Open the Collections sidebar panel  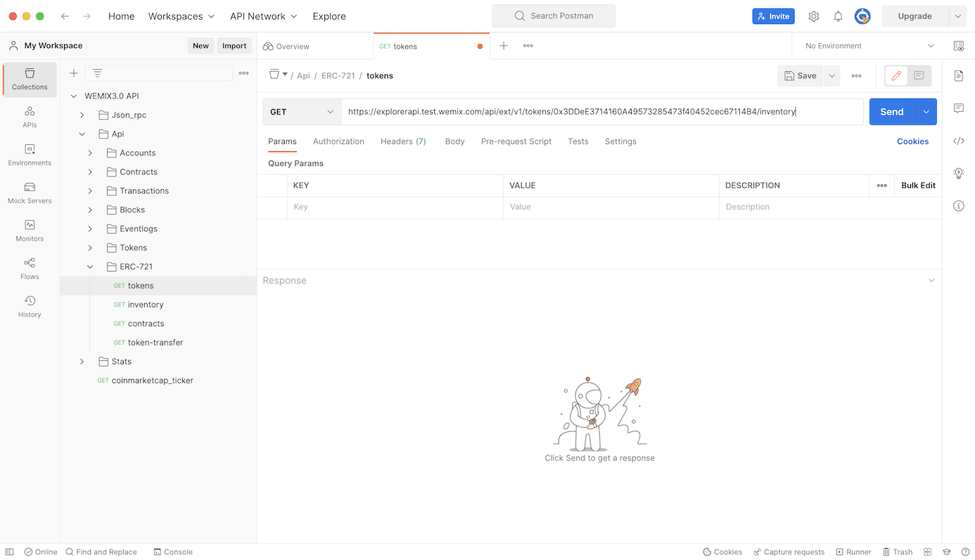(x=30, y=79)
